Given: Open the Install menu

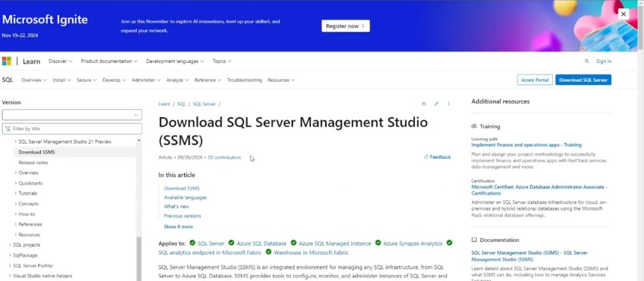Looking at the screenshot, I should point(62,80).
